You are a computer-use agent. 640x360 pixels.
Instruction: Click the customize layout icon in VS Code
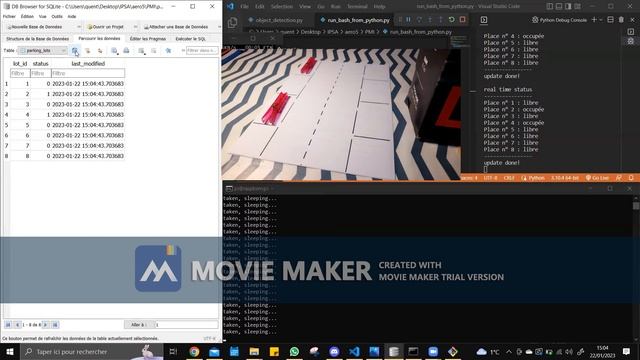click(578, 7)
